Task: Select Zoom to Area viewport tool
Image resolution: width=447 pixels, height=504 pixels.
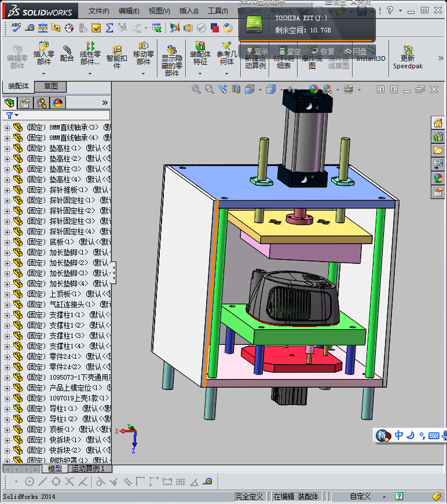Action: 210,89
